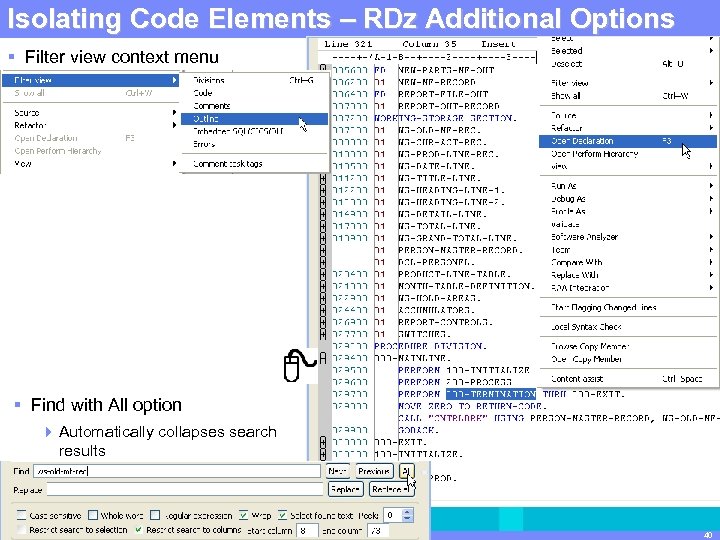Expand the SOA Integration submenu
The width and height of the screenshot is (720, 540).
coord(628,288)
